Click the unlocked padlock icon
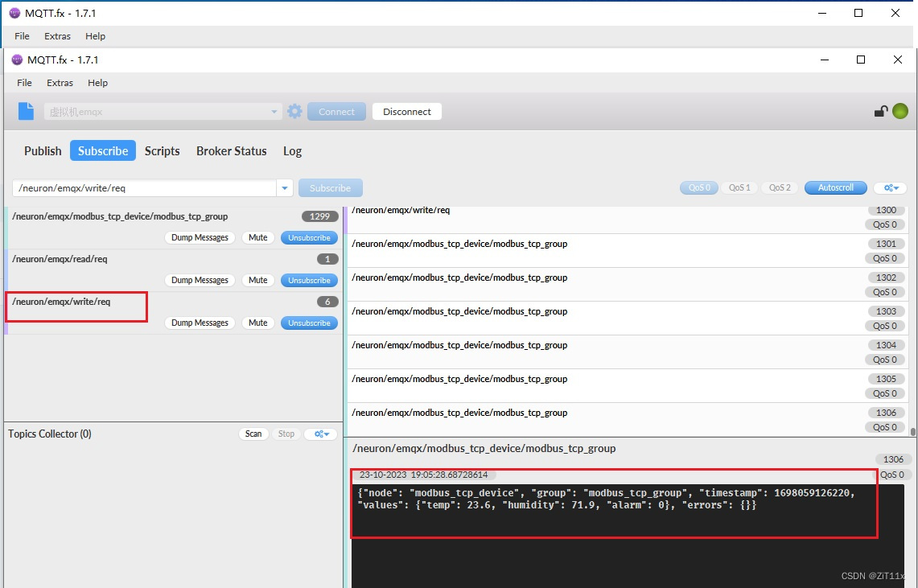This screenshot has width=918, height=588. coord(880,111)
